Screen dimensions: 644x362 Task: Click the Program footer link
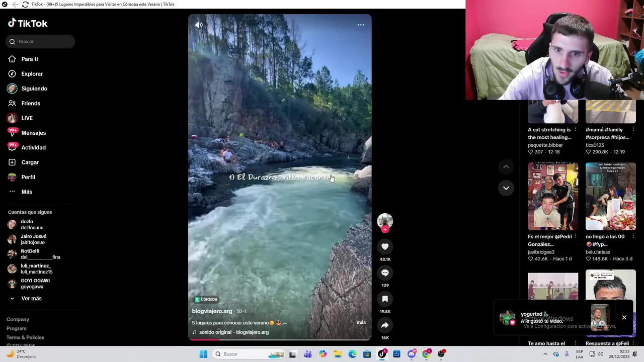(17, 328)
